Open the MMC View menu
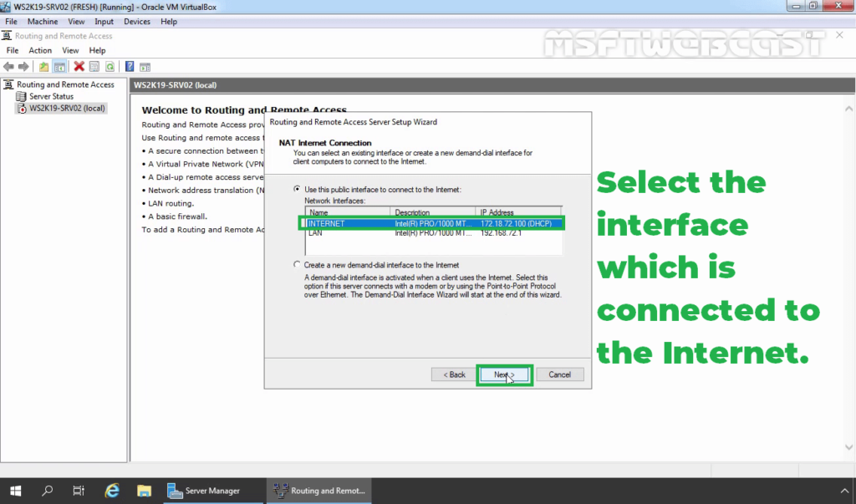This screenshot has width=856, height=504. 70,50
